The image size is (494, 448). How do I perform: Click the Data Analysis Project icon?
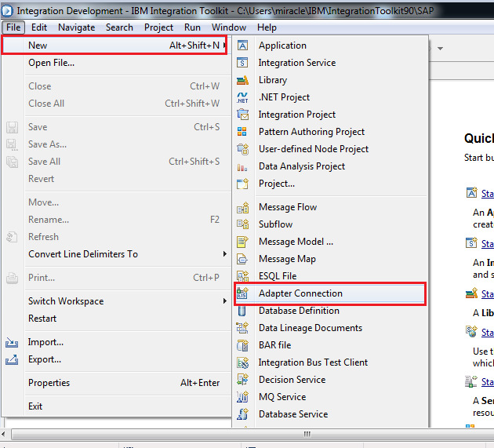(x=242, y=167)
